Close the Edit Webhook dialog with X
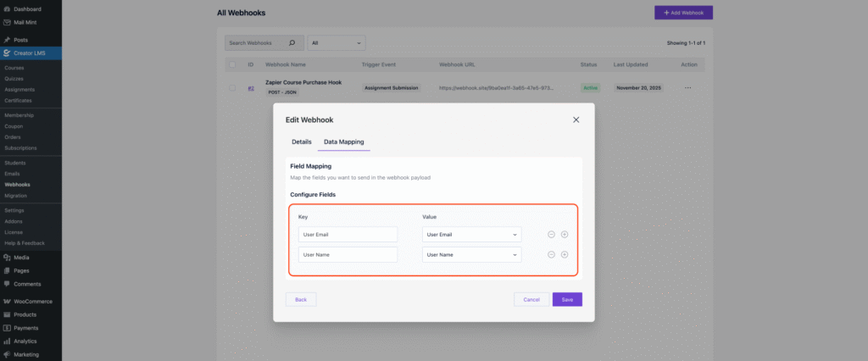The image size is (868, 361). tap(576, 119)
